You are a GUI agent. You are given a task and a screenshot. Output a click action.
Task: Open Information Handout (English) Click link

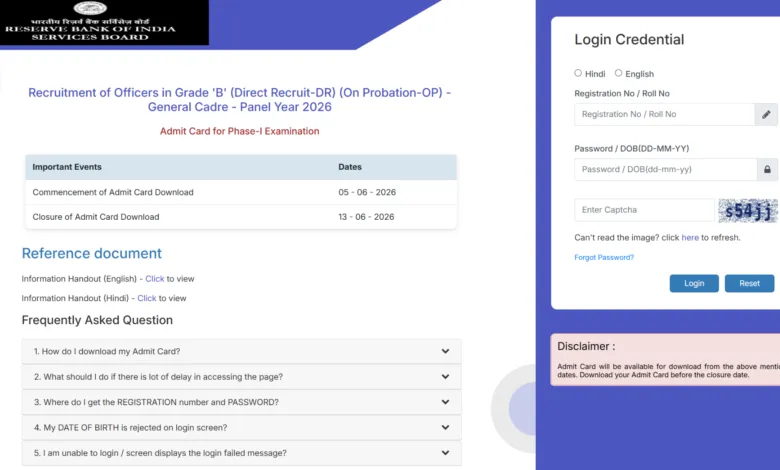pos(155,279)
